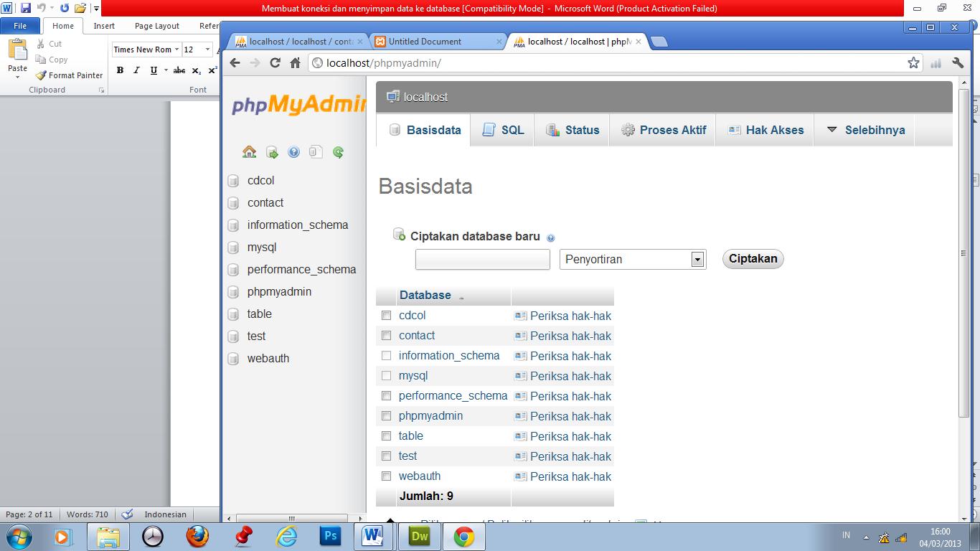980x551 pixels.
Task: Open Paste options dropdown arrow
Action: 18,77
